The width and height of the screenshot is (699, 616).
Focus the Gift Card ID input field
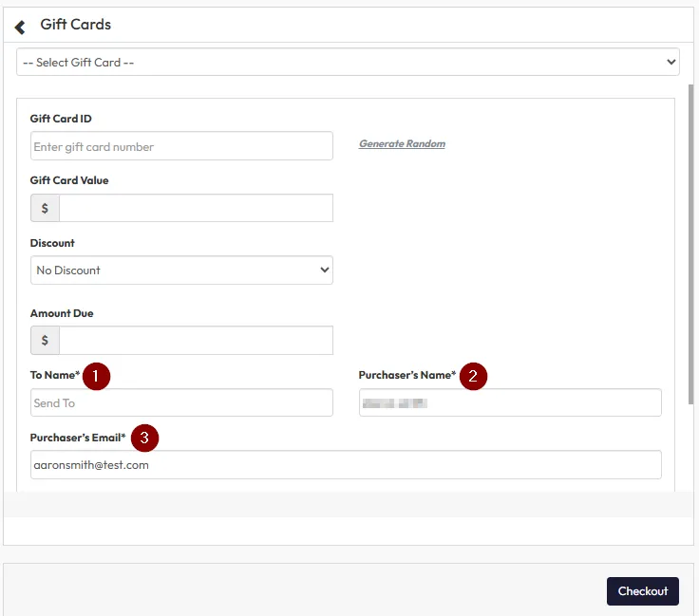point(181,146)
